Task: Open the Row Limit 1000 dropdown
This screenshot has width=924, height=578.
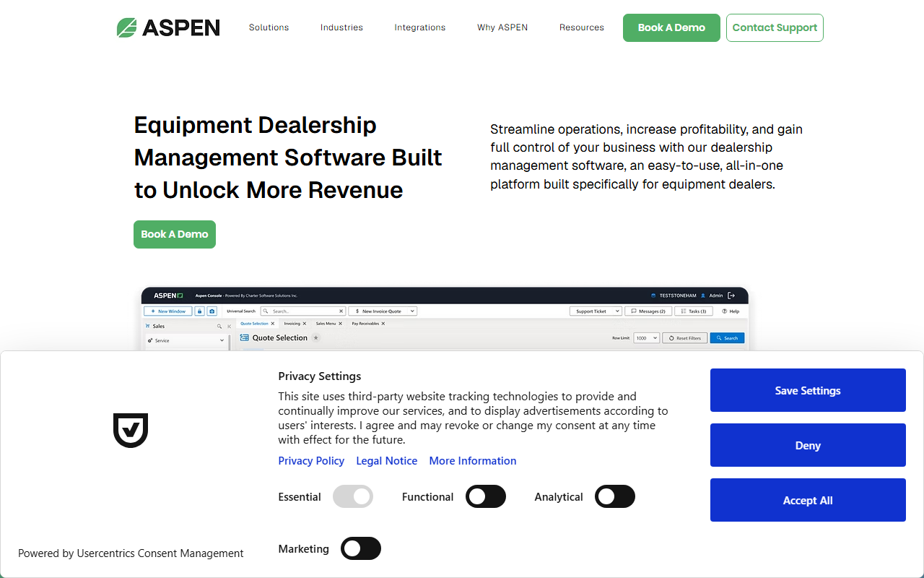Action: coord(646,337)
